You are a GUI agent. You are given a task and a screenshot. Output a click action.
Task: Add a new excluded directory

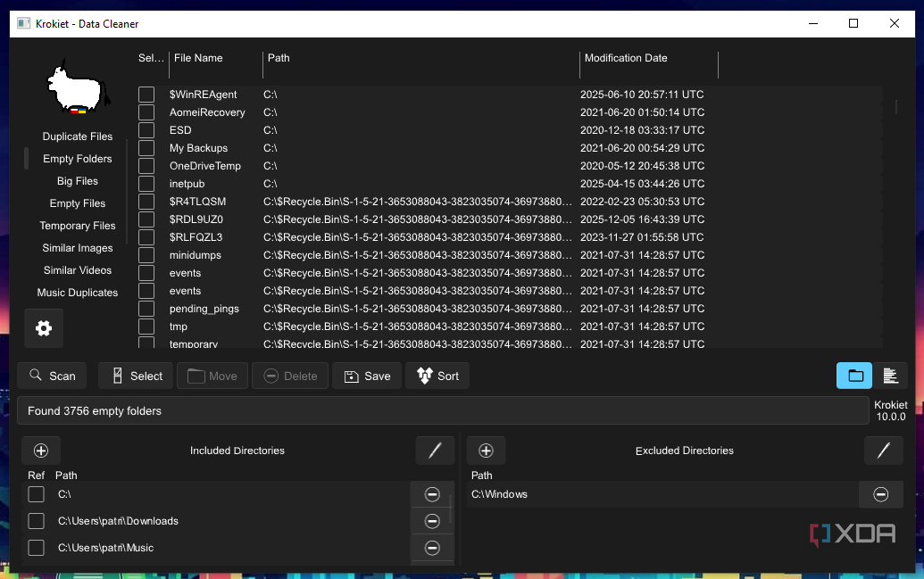tap(486, 451)
